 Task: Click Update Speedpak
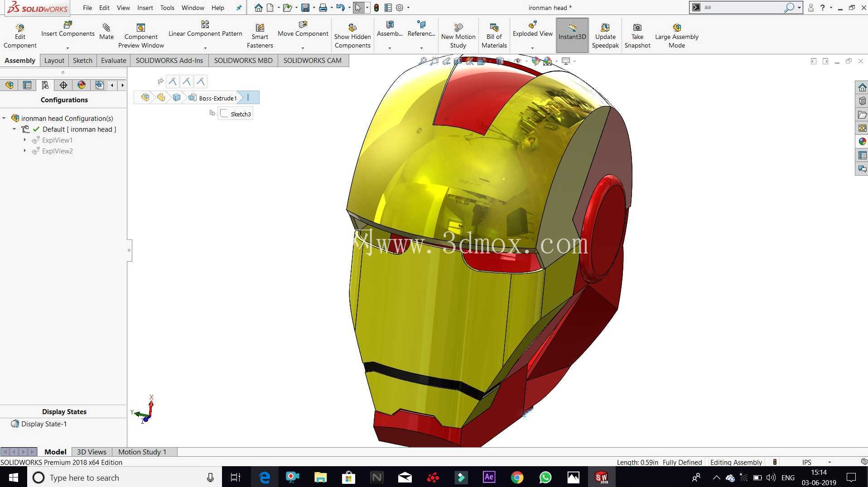pos(605,36)
